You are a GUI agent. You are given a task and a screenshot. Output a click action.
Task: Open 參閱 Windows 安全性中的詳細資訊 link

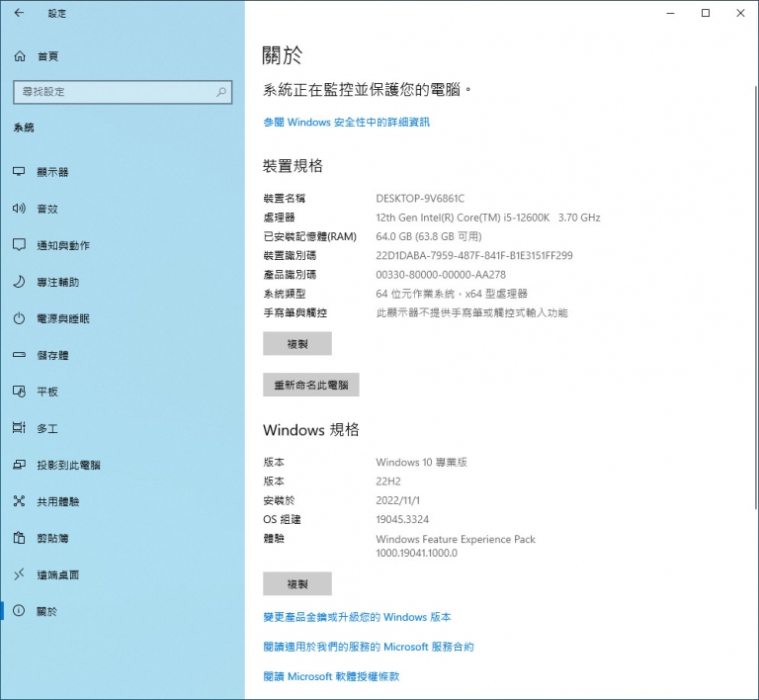(346, 123)
